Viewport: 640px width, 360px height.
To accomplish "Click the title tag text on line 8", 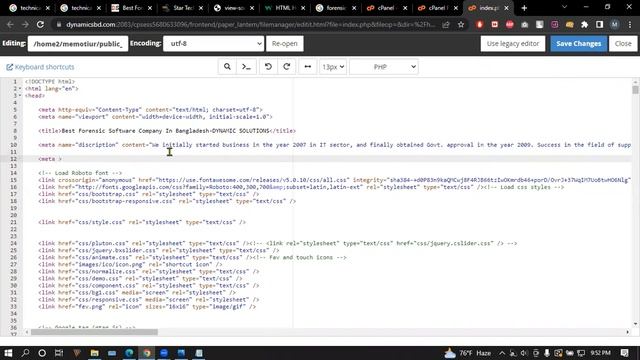I will click(x=167, y=131).
